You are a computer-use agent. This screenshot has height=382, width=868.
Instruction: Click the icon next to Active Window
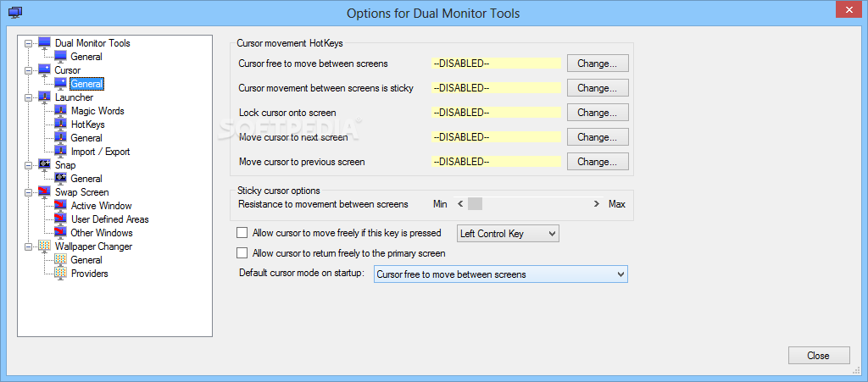click(x=60, y=206)
